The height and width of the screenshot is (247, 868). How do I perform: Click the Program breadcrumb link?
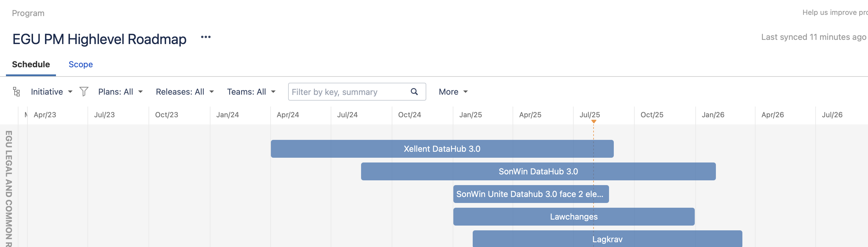pyautogui.click(x=28, y=13)
